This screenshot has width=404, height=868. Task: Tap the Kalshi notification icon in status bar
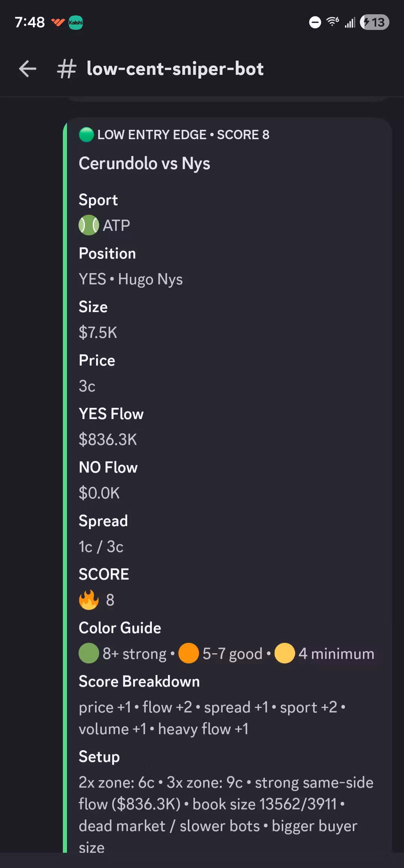(76, 22)
